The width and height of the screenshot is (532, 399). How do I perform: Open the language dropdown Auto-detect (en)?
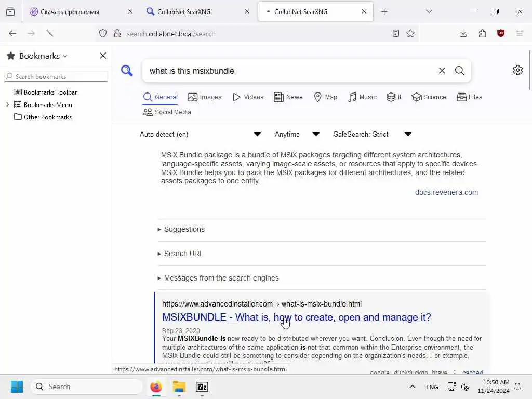tap(200, 135)
